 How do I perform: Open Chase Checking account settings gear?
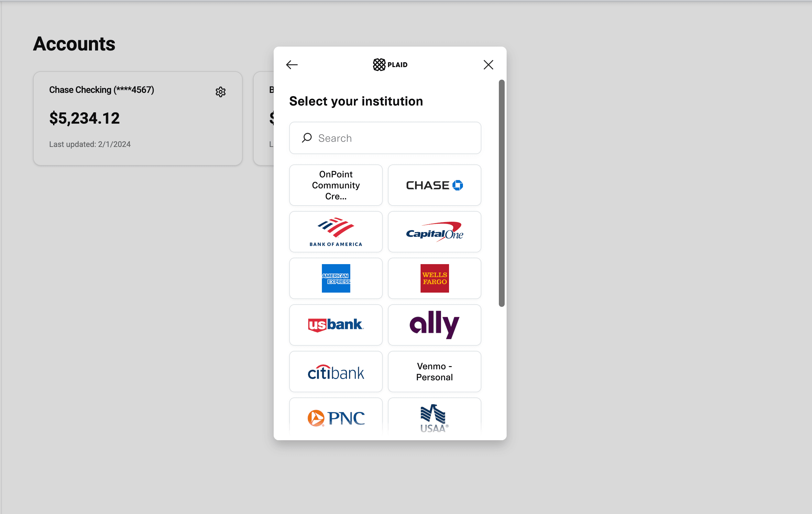[220, 92]
